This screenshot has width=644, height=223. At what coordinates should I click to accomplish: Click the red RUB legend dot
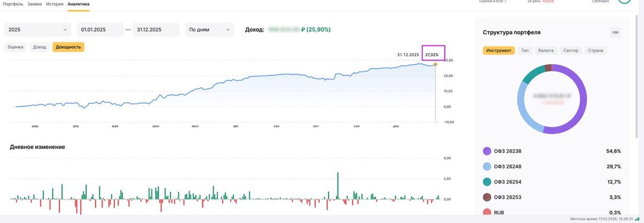(x=487, y=213)
